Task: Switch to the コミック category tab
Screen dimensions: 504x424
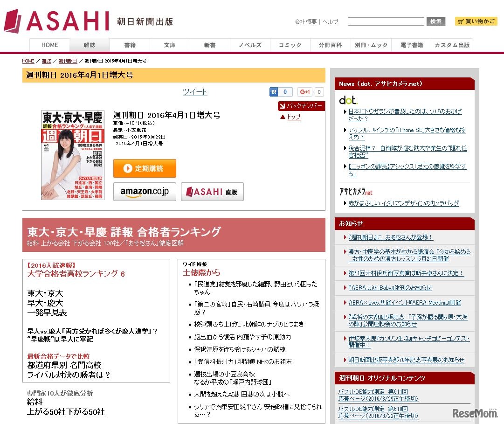Action: [x=290, y=45]
